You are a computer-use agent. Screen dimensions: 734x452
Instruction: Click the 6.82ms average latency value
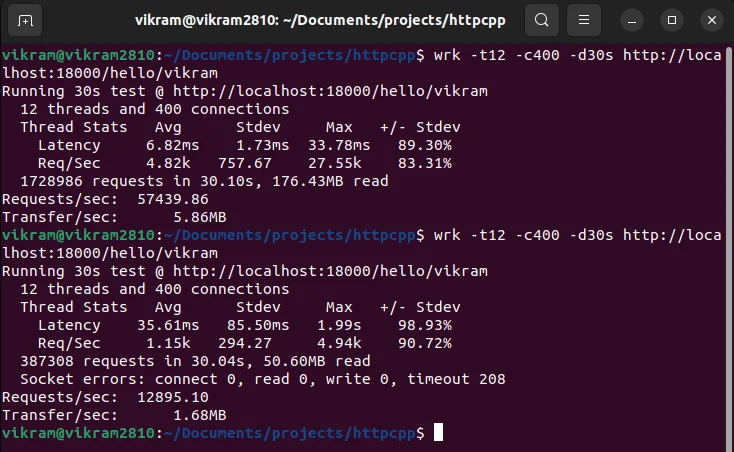pos(172,145)
